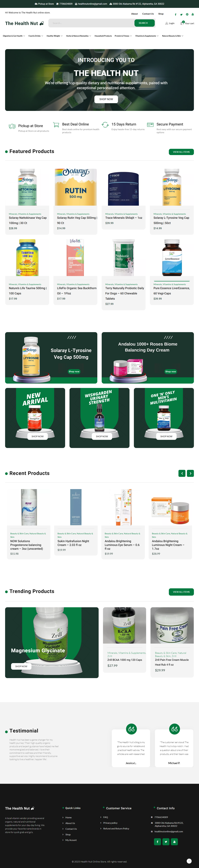Click the Twitter icon in the footer
Viewport: 199px width, 868px height.
tap(166, 842)
